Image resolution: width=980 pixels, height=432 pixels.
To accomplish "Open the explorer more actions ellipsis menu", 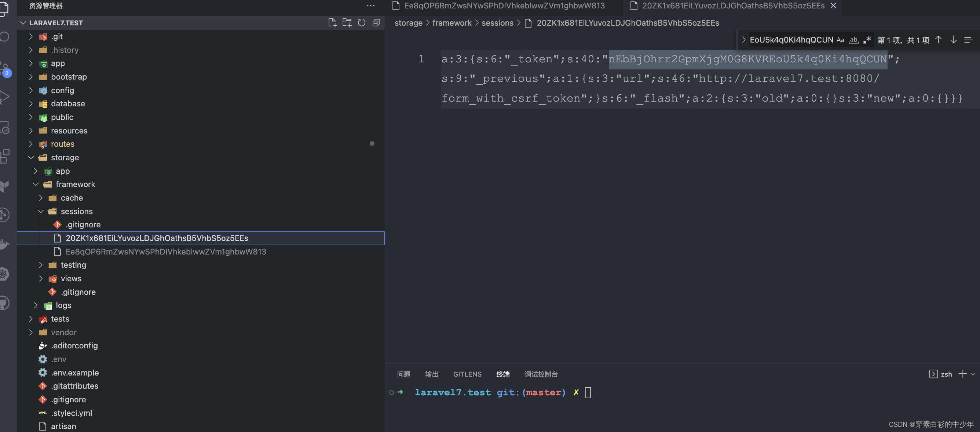I will [370, 6].
